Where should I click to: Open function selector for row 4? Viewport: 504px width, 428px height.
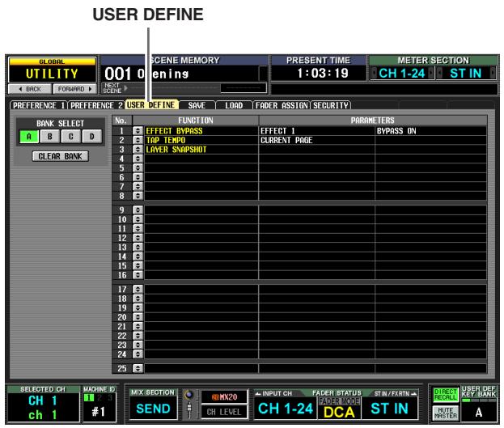138,159
